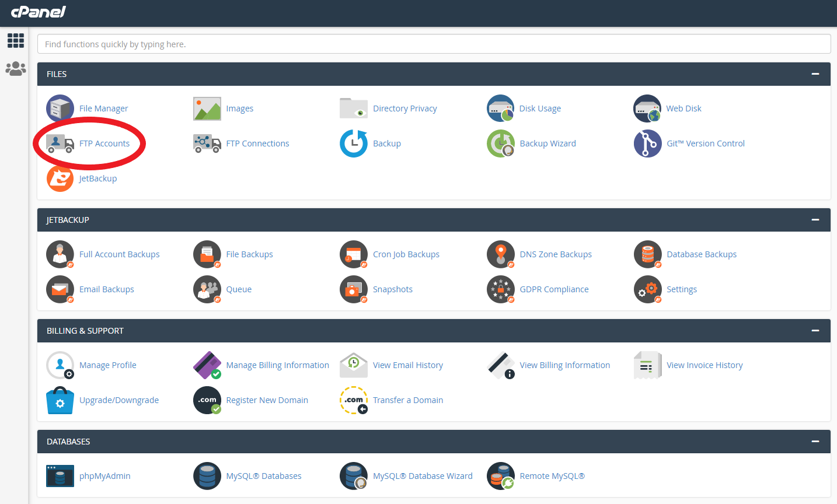The width and height of the screenshot is (837, 504).
Task: Open the Backup Wizard icon
Action: tap(500, 143)
